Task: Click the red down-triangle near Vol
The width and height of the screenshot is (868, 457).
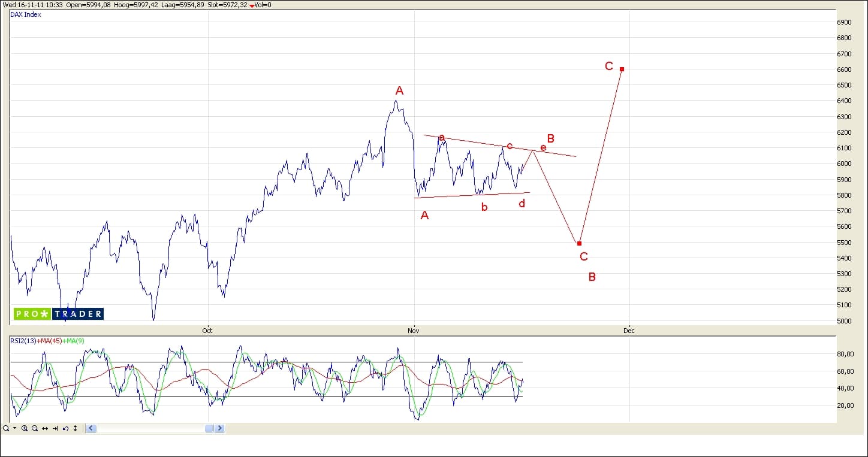Action: point(252,5)
